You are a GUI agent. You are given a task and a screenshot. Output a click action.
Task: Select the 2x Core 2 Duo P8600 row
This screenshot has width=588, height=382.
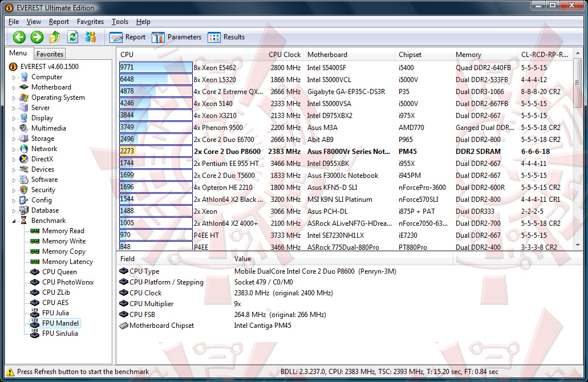[346, 152]
